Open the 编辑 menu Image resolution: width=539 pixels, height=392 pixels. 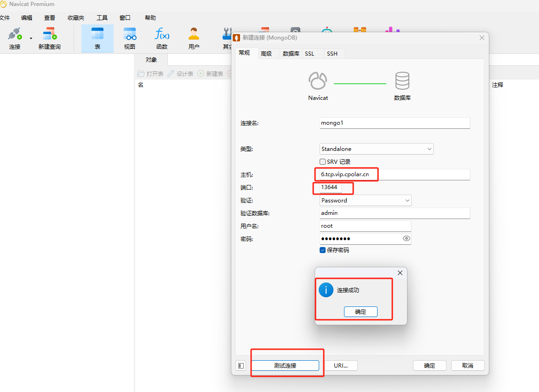tap(27, 18)
